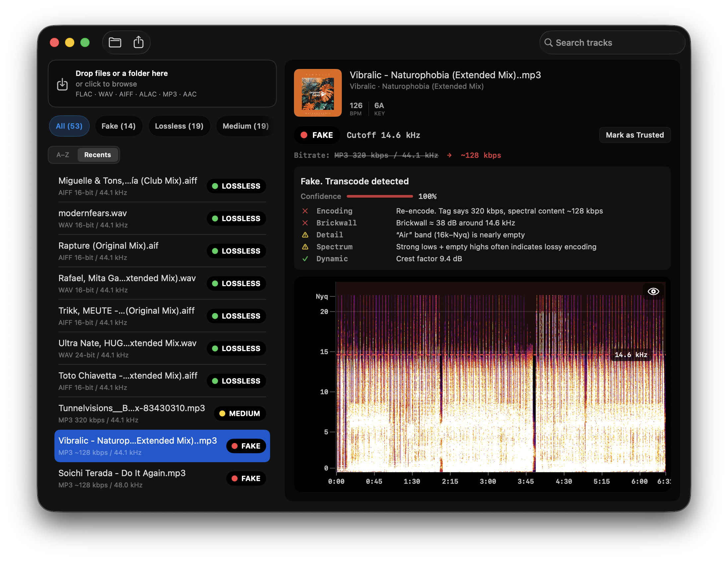Screen dimensions: 728x561
Task: Click the Naturophobia album artwork
Action: [x=318, y=93]
